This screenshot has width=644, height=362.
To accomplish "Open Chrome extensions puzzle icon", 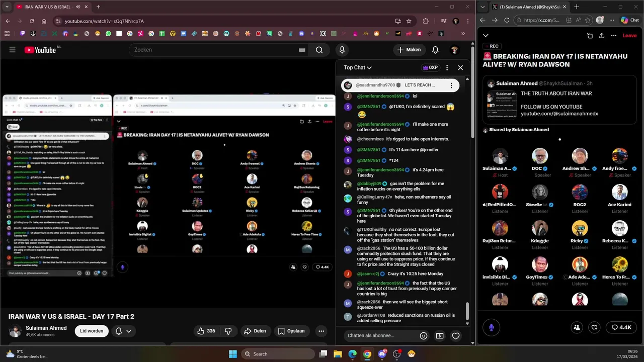I will 426,21.
